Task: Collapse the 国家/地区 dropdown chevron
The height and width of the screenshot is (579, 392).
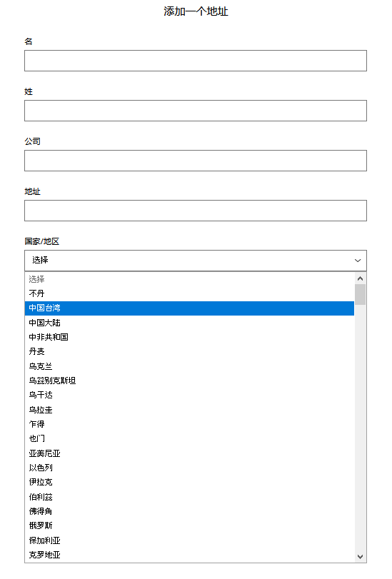Action: tap(357, 261)
